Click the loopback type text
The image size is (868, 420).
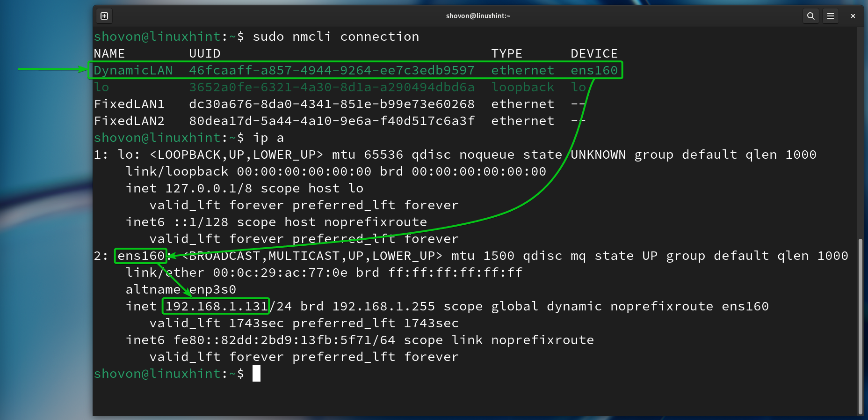point(522,87)
